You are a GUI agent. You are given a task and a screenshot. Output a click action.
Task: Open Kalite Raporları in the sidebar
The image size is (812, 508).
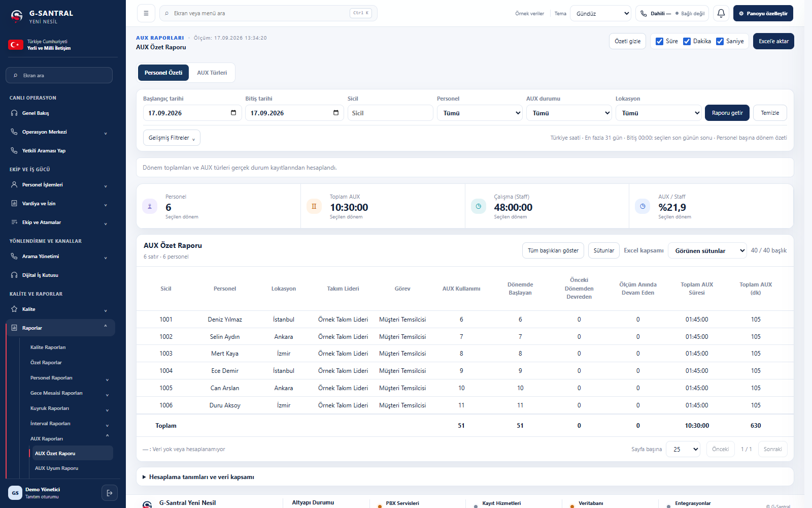[x=48, y=347]
